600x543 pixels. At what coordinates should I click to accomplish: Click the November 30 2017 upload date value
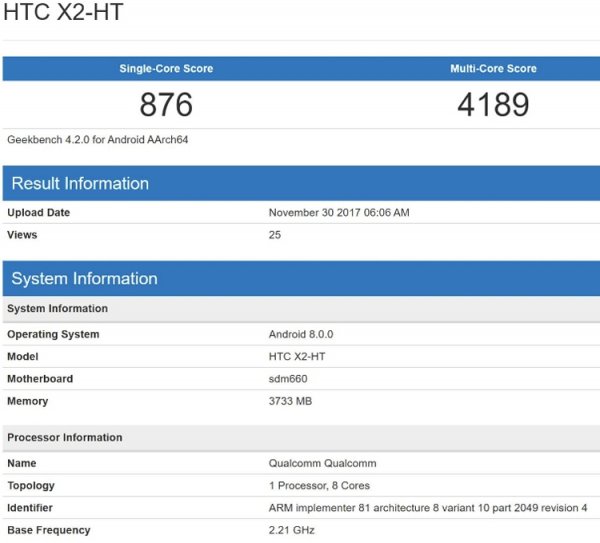(x=339, y=213)
